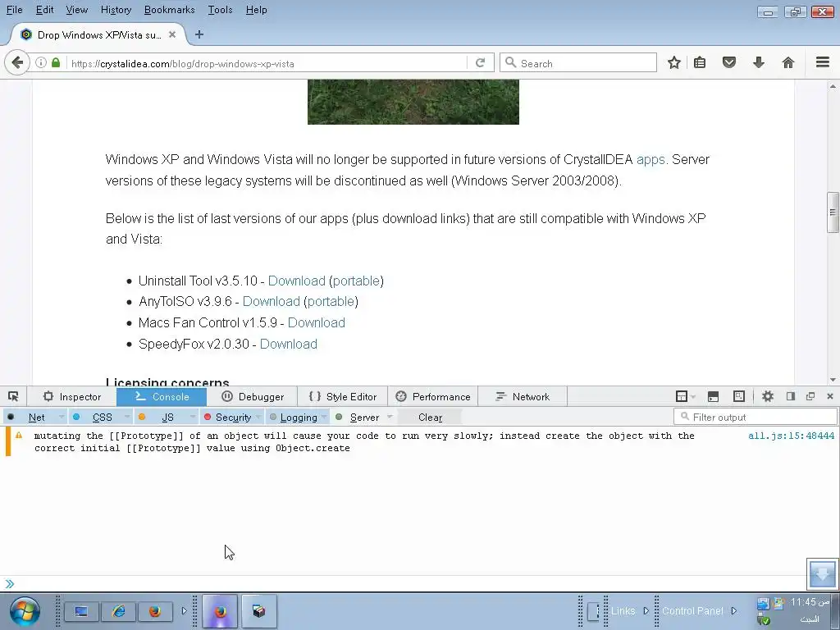Viewport: 840px width, 630px height.
Task: Clear the console output
Action: pos(430,418)
